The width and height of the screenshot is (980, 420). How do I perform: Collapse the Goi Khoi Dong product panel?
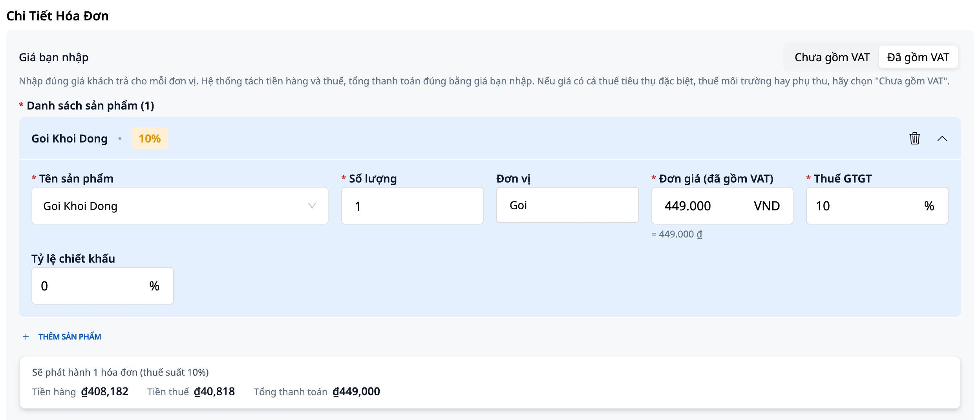tap(942, 139)
